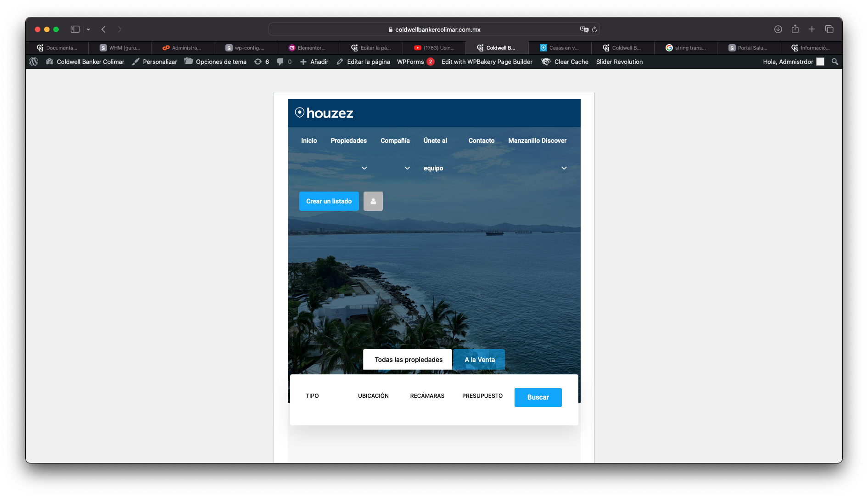This screenshot has width=868, height=497.
Task: Switch to the string trans... Google tab
Action: point(686,48)
